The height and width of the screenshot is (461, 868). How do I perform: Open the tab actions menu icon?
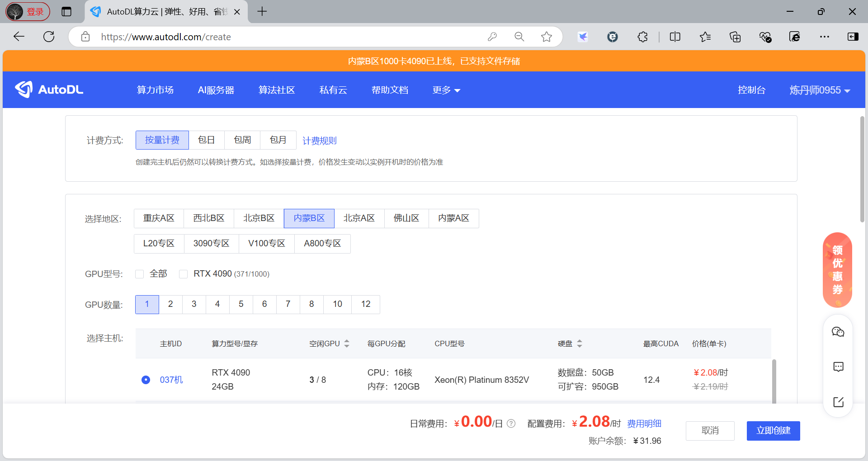66,12
